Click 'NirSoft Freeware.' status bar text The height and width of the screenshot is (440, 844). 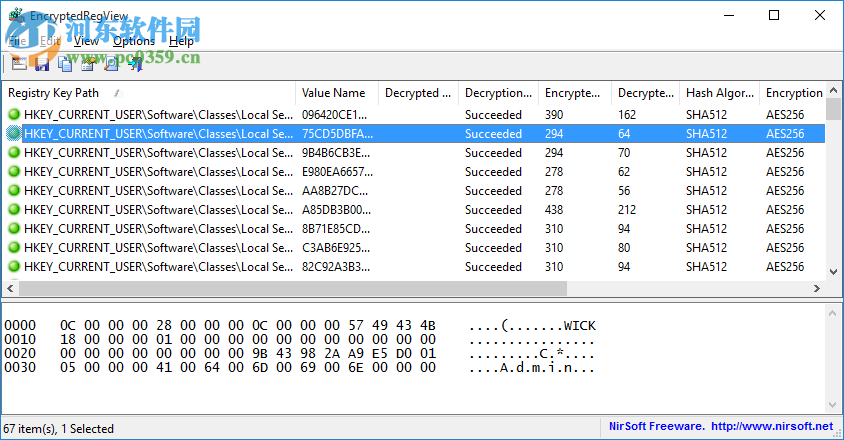[657, 426]
